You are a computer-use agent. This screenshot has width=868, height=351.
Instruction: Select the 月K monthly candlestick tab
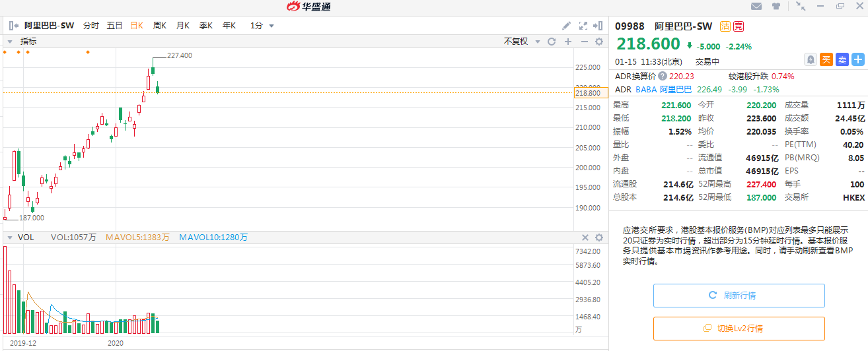183,26
